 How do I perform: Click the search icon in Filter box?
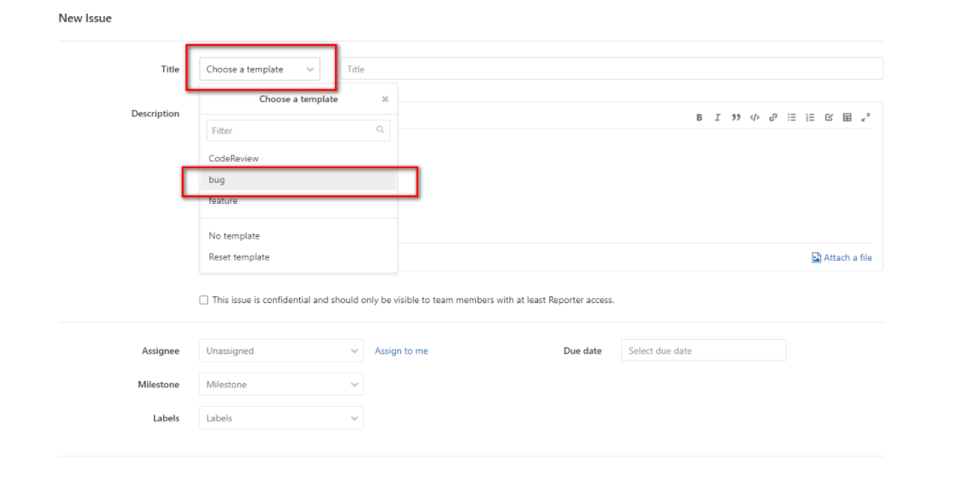coord(380,130)
